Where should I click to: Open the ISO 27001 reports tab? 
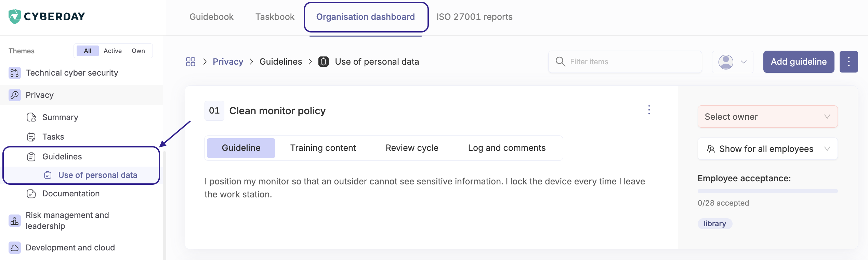(x=474, y=17)
